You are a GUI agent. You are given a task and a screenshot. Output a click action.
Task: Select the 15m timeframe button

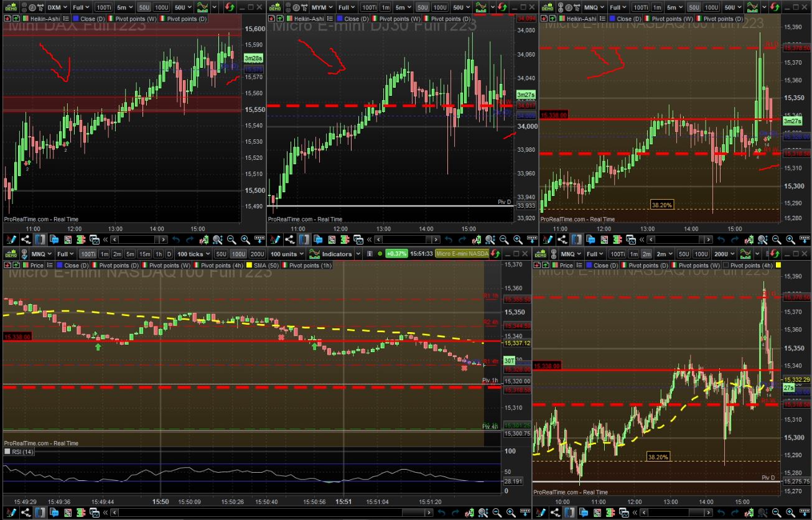pyautogui.click(x=144, y=254)
